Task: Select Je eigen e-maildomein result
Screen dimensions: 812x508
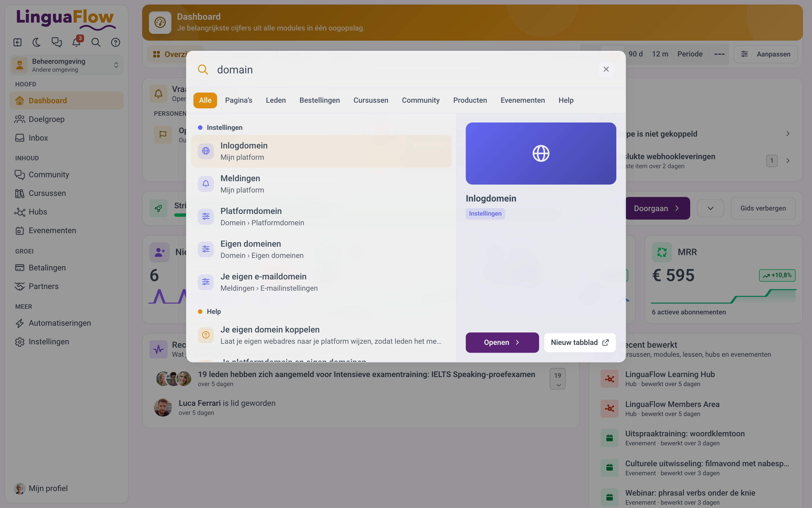Action: click(321, 282)
